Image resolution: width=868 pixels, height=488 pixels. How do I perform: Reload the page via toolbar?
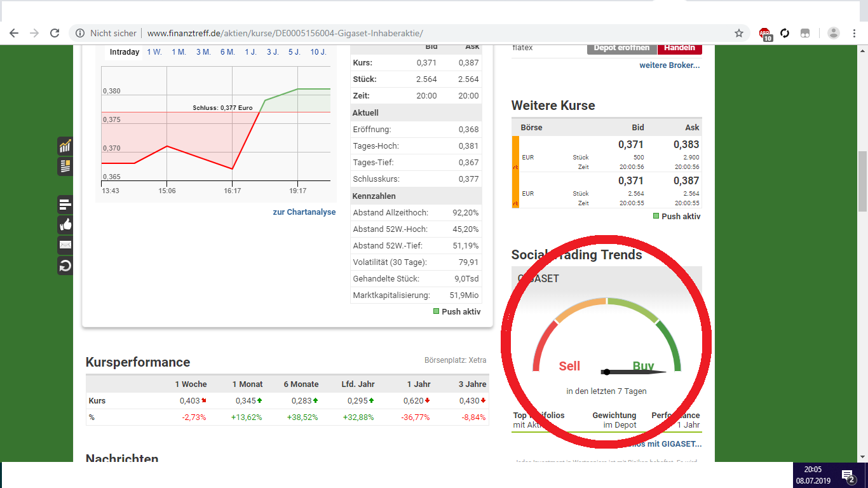click(55, 33)
